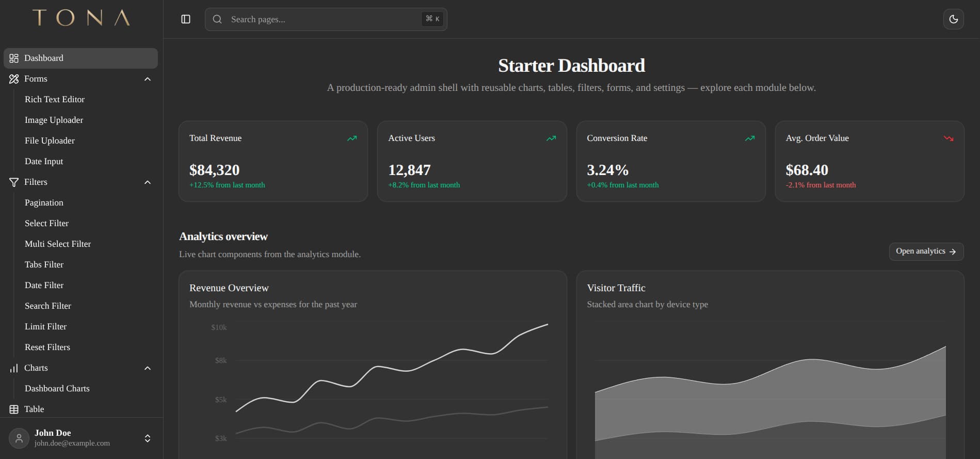
Task: Go to File Uploader
Action: tap(50, 140)
